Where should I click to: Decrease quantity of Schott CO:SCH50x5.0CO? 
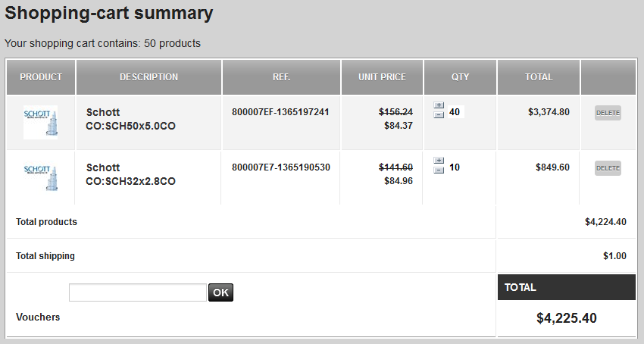[439, 114]
